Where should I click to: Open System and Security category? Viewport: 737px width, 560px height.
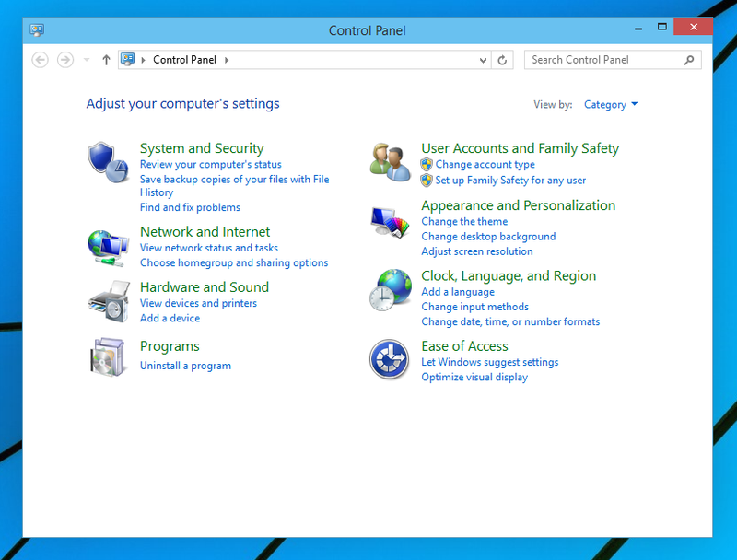click(x=202, y=148)
